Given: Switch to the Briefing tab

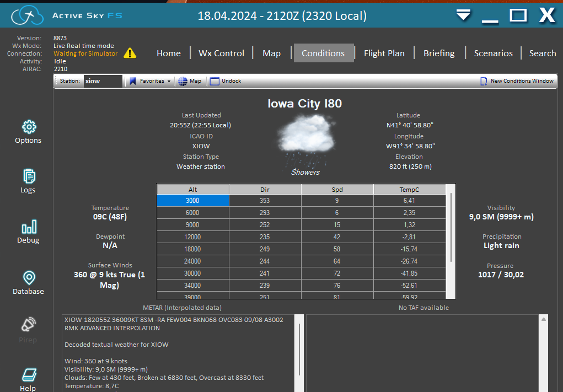Looking at the screenshot, I should click(x=439, y=53).
